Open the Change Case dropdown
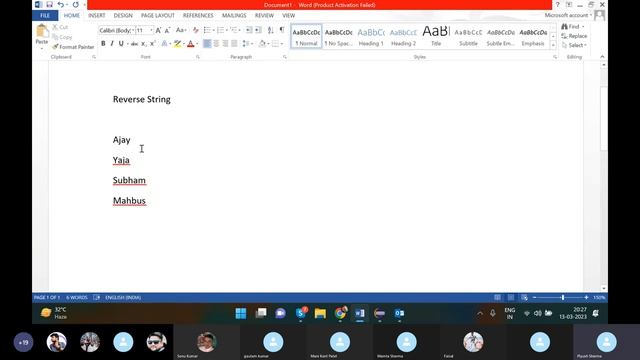The width and height of the screenshot is (640, 360). (181, 30)
